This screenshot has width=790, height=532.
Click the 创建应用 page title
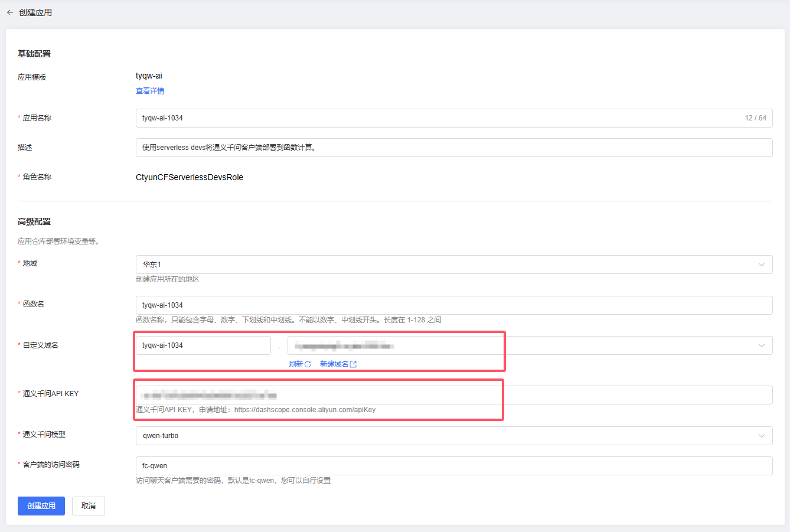coord(35,12)
